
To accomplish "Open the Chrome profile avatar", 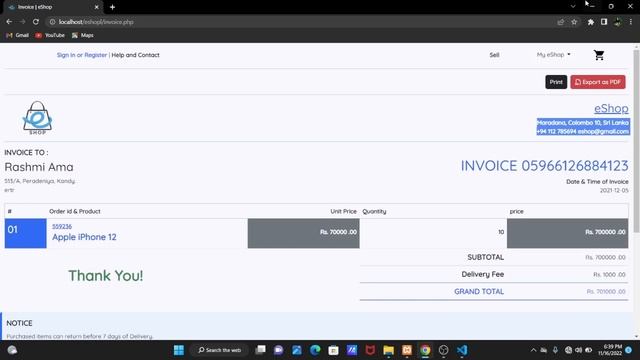I will click(618, 22).
